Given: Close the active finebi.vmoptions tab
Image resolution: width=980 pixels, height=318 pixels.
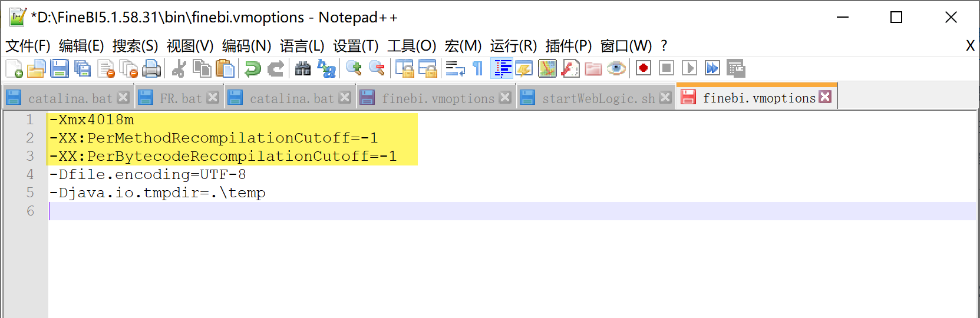Looking at the screenshot, I should tap(825, 97).
